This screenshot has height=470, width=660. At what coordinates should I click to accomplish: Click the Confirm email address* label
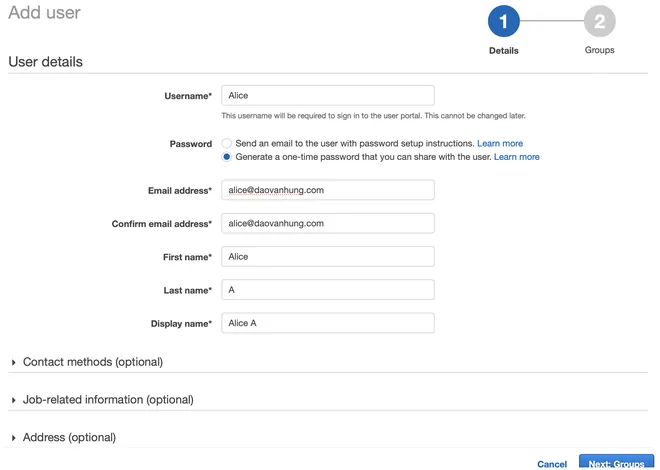coord(162,224)
